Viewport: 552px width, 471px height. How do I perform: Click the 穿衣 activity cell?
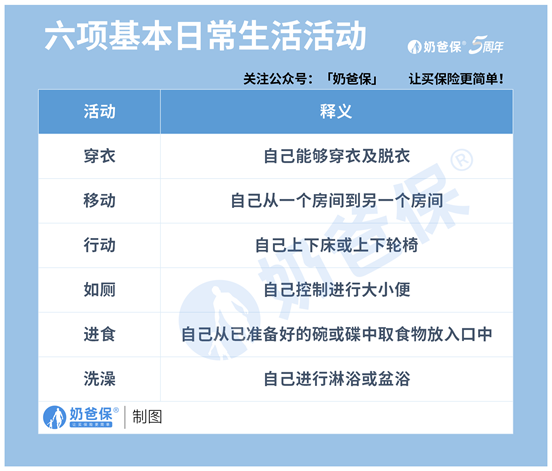point(99,156)
